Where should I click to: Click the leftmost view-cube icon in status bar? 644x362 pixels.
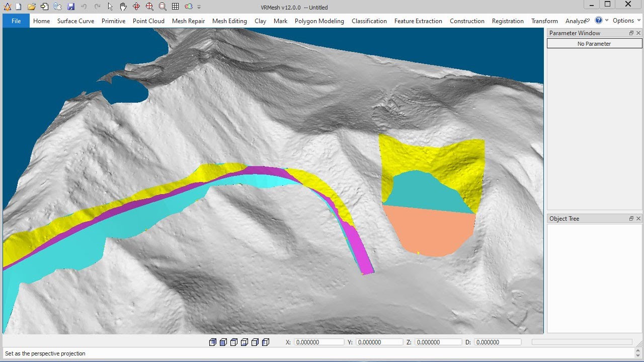click(213, 342)
